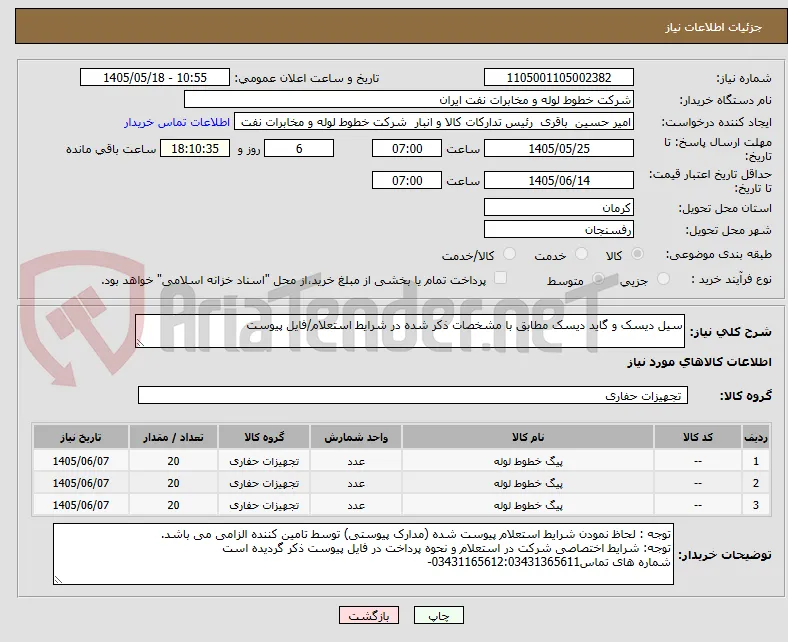788x642 pixels.
Task: Click the واحد شمارش column header
Action: 356,437
